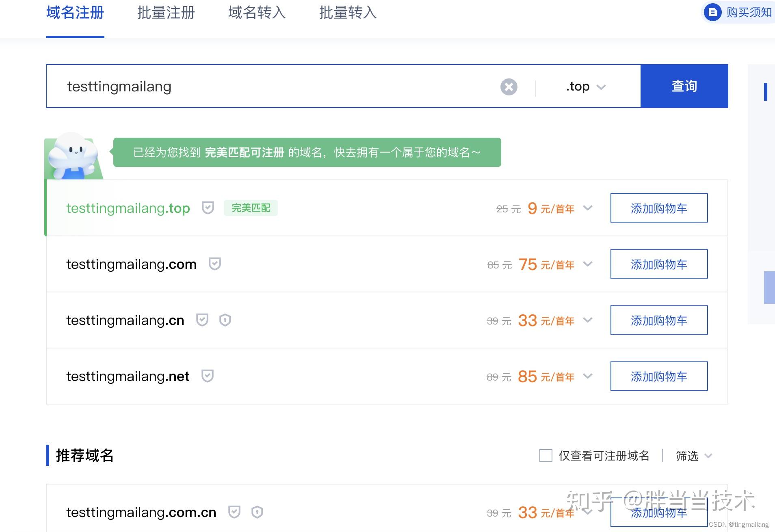Click shield icon next to testtingmailang.top

[208, 208]
